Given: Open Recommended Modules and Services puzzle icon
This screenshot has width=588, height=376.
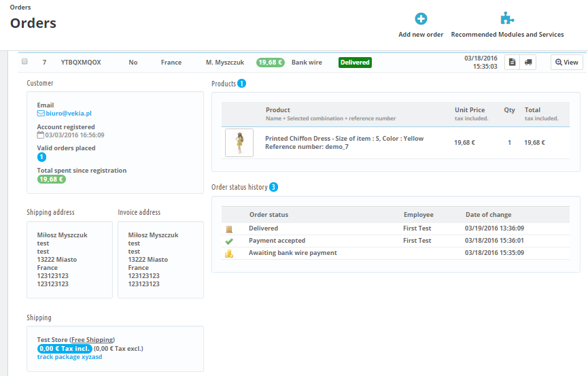Looking at the screenshot, I should click(x=507, y=19).
